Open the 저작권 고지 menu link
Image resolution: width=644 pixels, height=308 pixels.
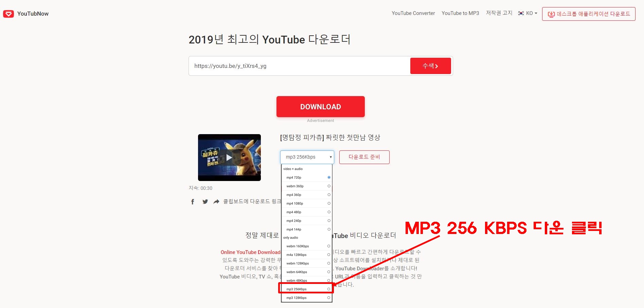click(x=499, y=13)
